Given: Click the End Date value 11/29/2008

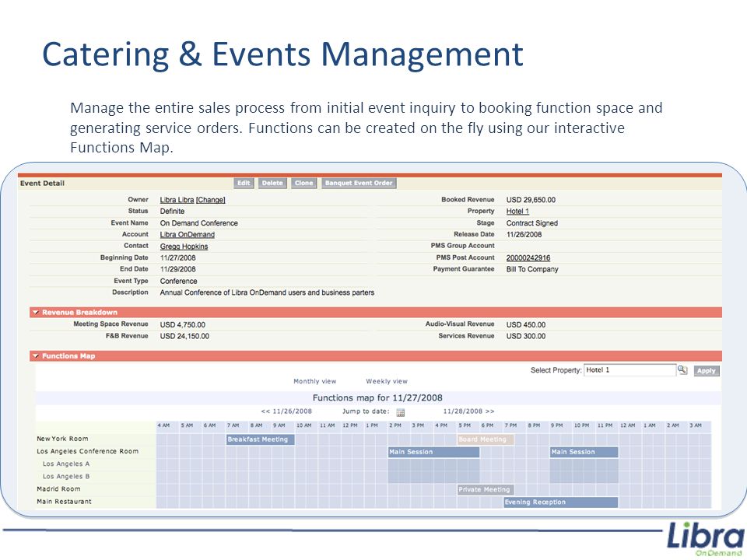Looking at the screenshot, I should point(177,270).
